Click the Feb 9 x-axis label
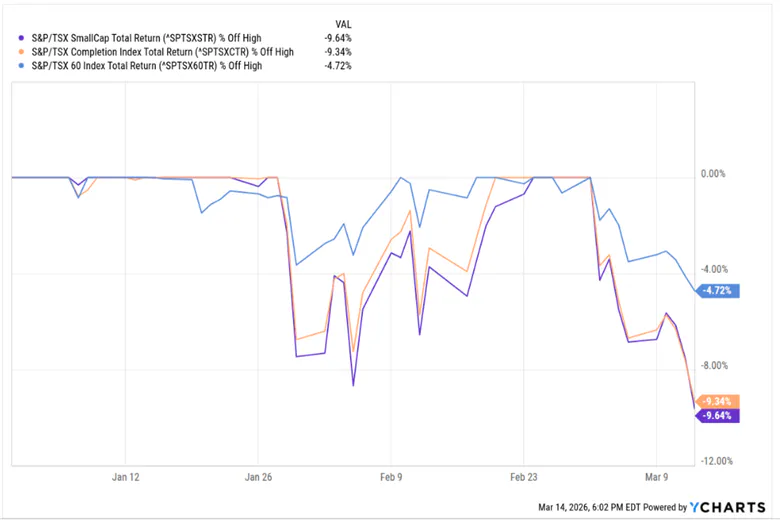Image resolution: width=780 pixels, height=520 pixels. click(x=393, y=478)
